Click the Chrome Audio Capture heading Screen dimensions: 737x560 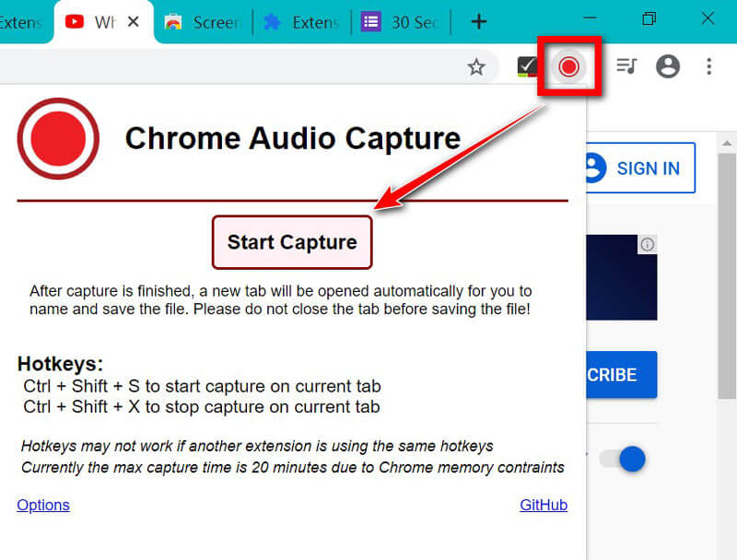pos(292,138)
